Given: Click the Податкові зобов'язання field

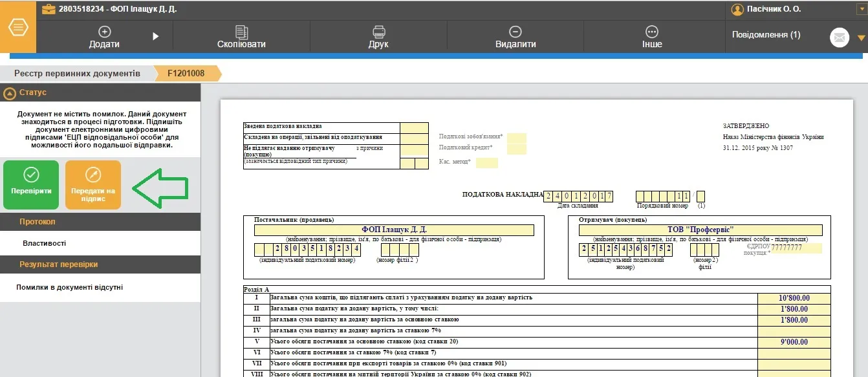Looking at the screenshot, I should [x=517, y=138].
